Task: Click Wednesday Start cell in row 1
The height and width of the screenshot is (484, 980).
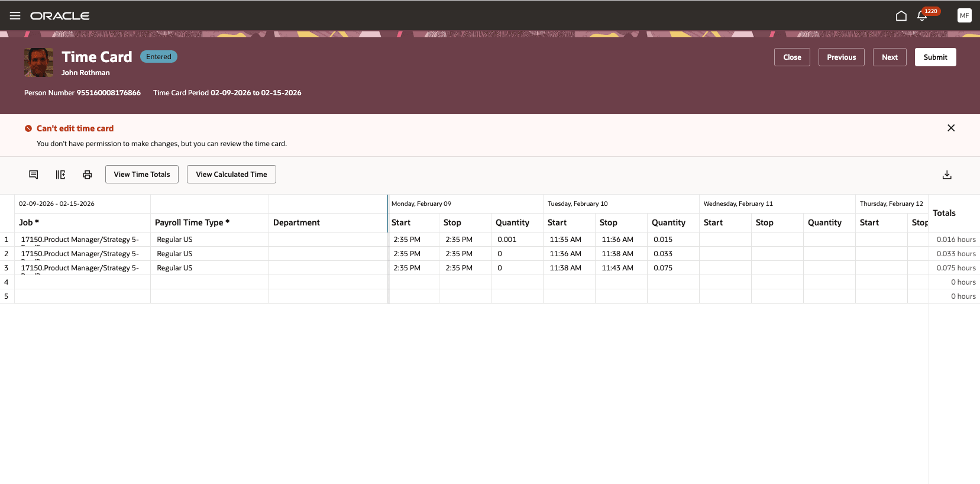Action: click(725, 240)
